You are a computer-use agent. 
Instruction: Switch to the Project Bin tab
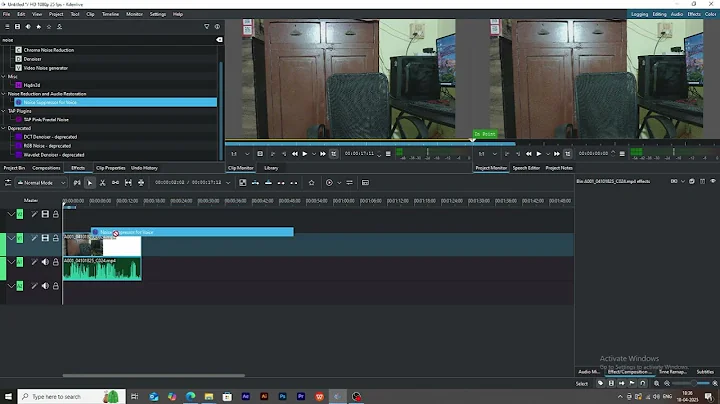(14, 168)
